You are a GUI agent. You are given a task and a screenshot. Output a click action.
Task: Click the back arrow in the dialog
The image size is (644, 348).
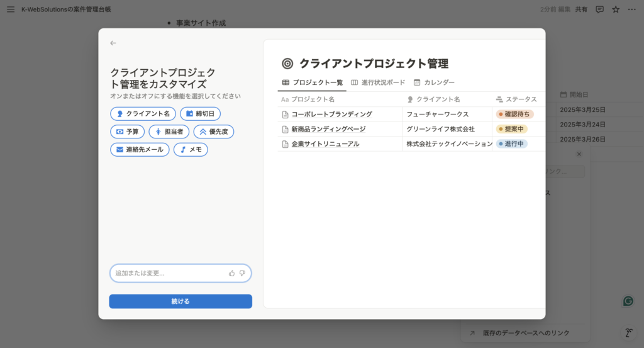point(113,43)
